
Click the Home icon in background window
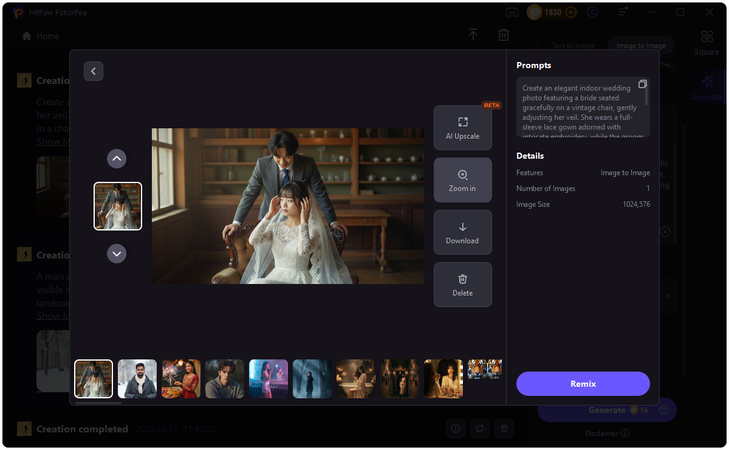(x=27, y=36)
